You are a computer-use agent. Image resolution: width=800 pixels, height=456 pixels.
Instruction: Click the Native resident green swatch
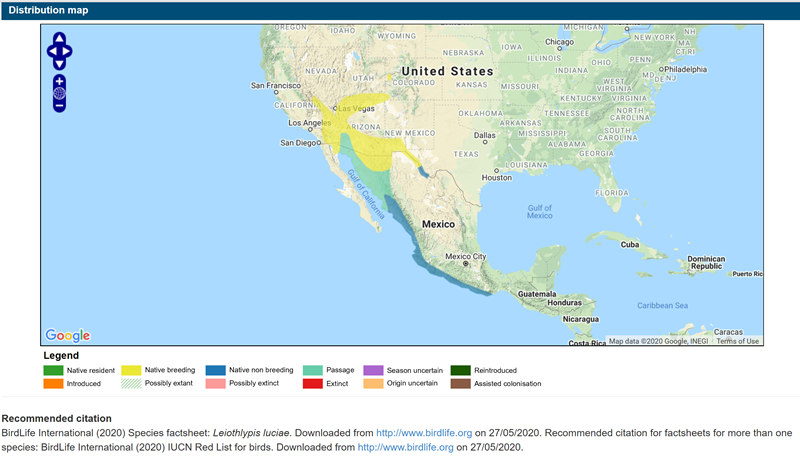click(52, 370)
